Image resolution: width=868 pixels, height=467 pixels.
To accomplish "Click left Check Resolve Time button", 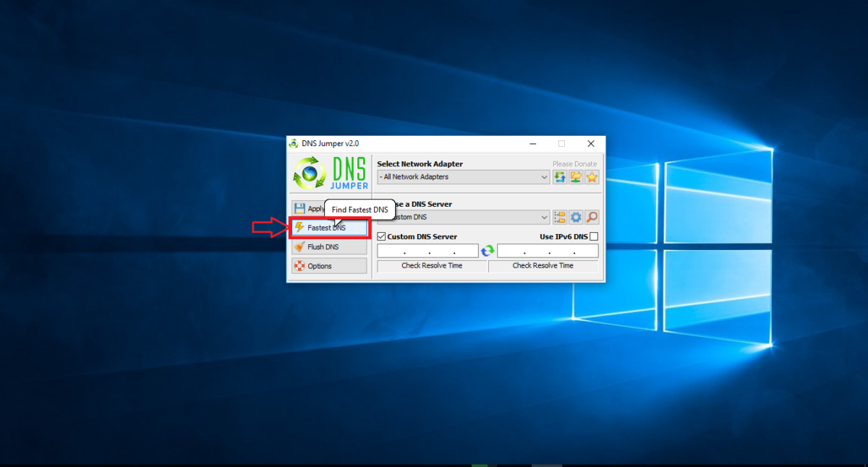I will 432,266.
